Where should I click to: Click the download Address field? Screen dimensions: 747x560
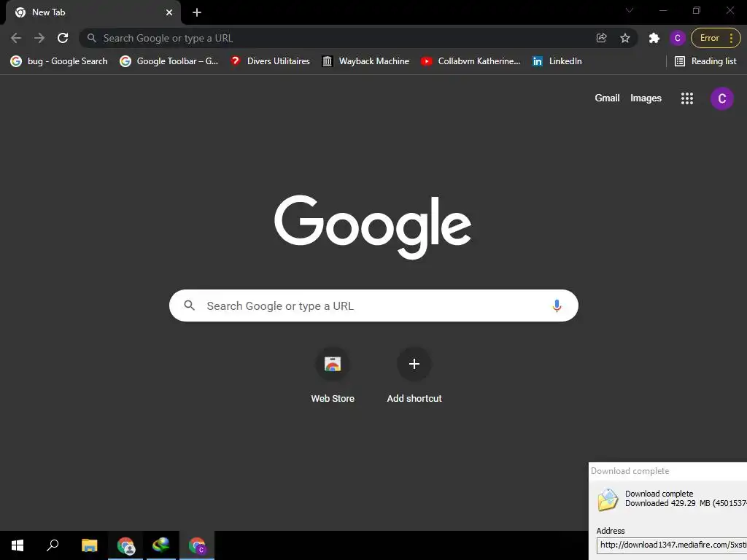pyautogui.click(x=672, y=545)
